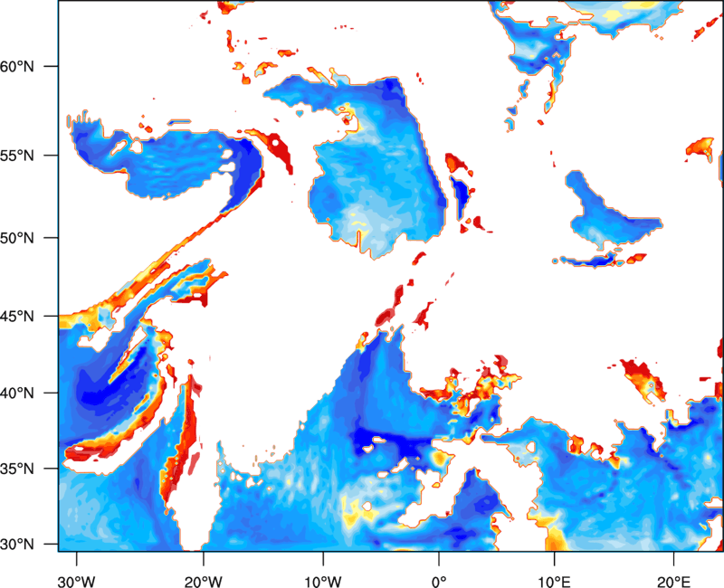Click the 40°N latitude label
This screenshot has width=724, height=588.
(x=17, y=394)
